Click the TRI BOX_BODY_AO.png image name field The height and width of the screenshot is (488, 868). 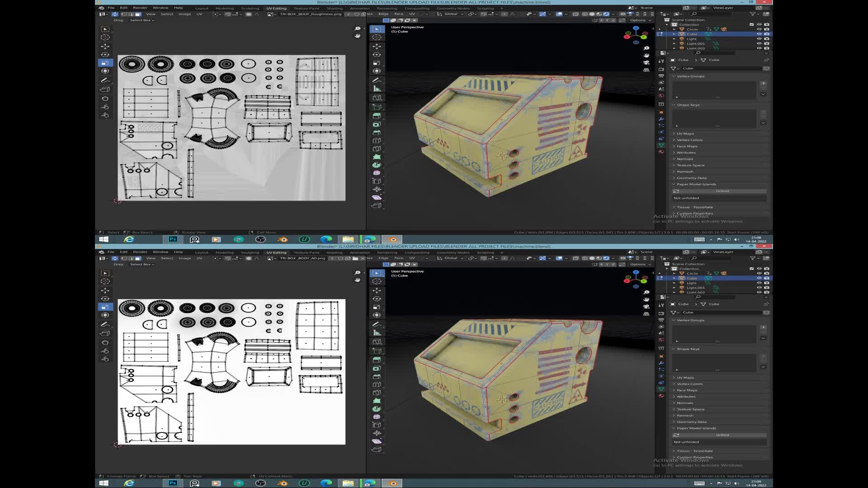tap(302, 258)
